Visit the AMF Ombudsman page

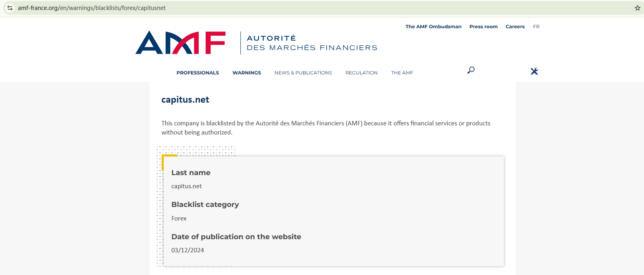433,26
